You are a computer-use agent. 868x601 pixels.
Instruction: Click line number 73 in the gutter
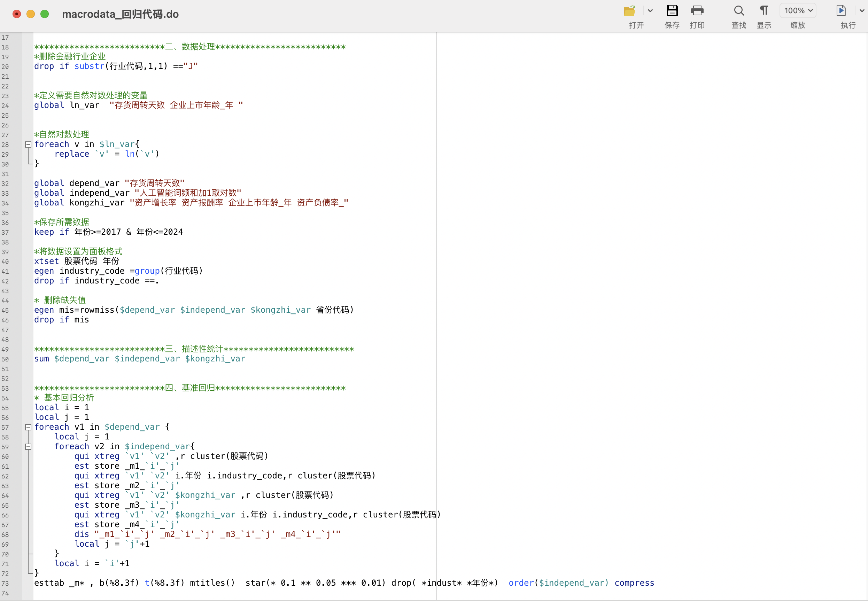(5, 583)
